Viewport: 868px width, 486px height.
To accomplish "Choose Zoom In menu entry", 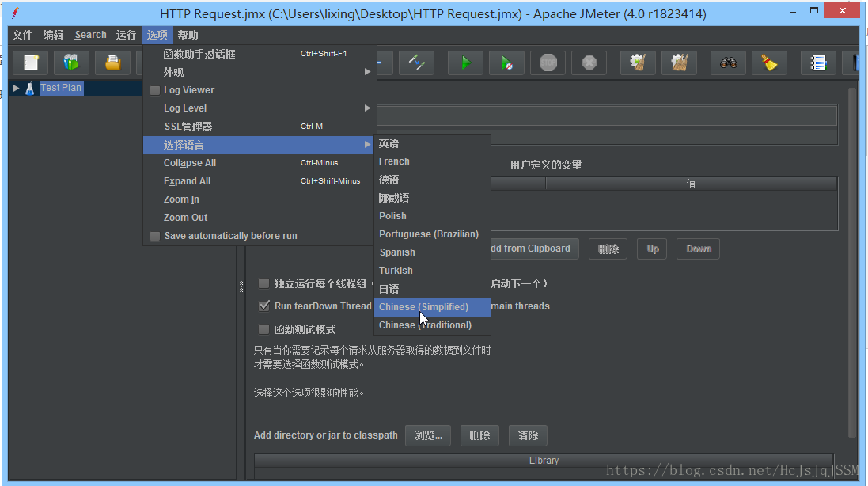I will (259, 199).
